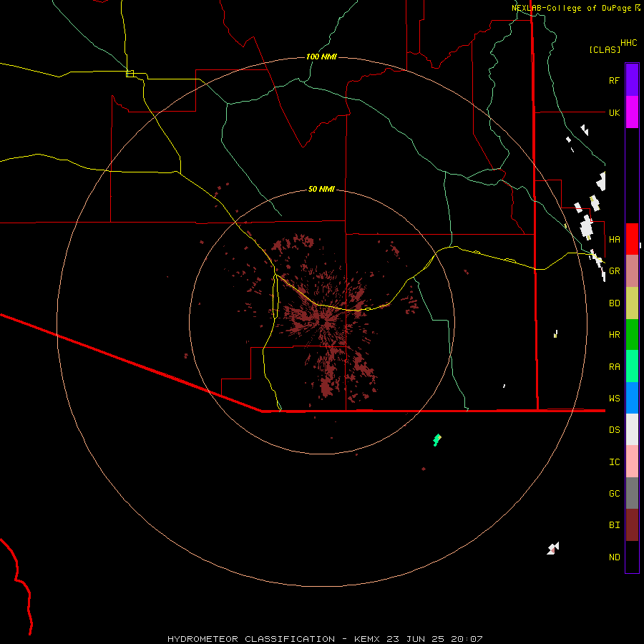
Task: Click the UK magenta legend swatch
Action: (x=632, y=112)
